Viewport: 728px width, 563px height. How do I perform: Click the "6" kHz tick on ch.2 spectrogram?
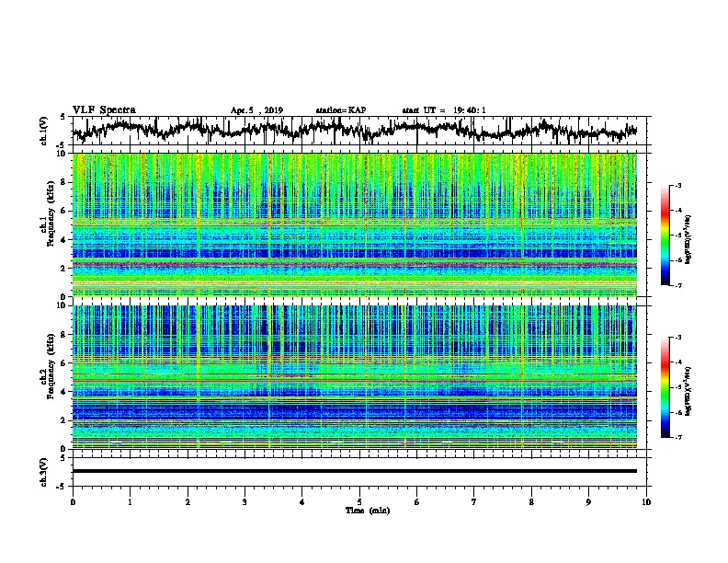[x=64, y=363]
